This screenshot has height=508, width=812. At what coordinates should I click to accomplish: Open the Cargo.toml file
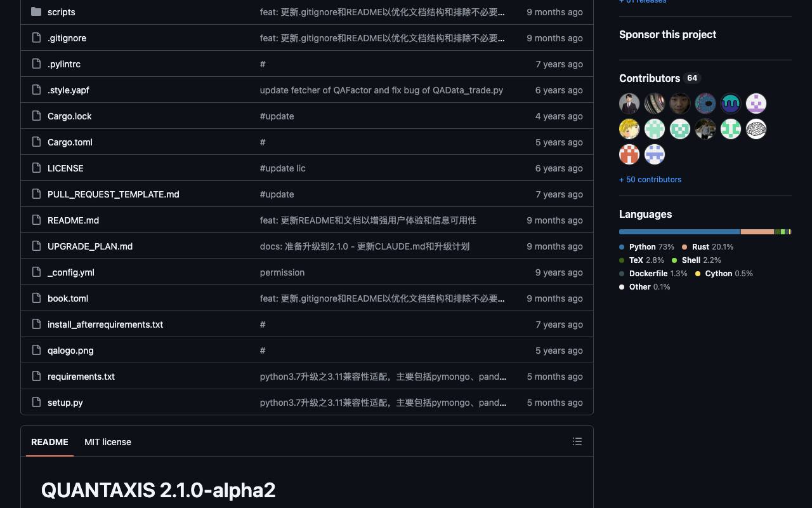coord(70,142)
